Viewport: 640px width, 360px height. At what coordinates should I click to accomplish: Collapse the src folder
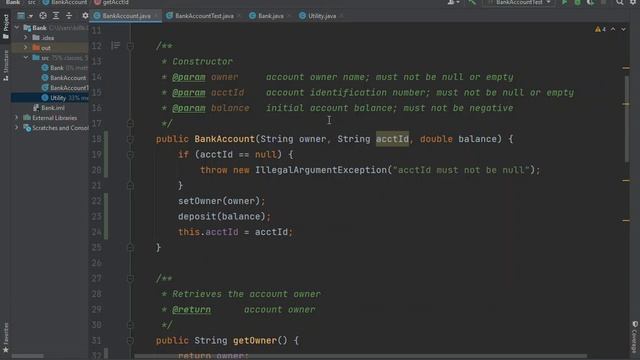[x=26, y=58]
